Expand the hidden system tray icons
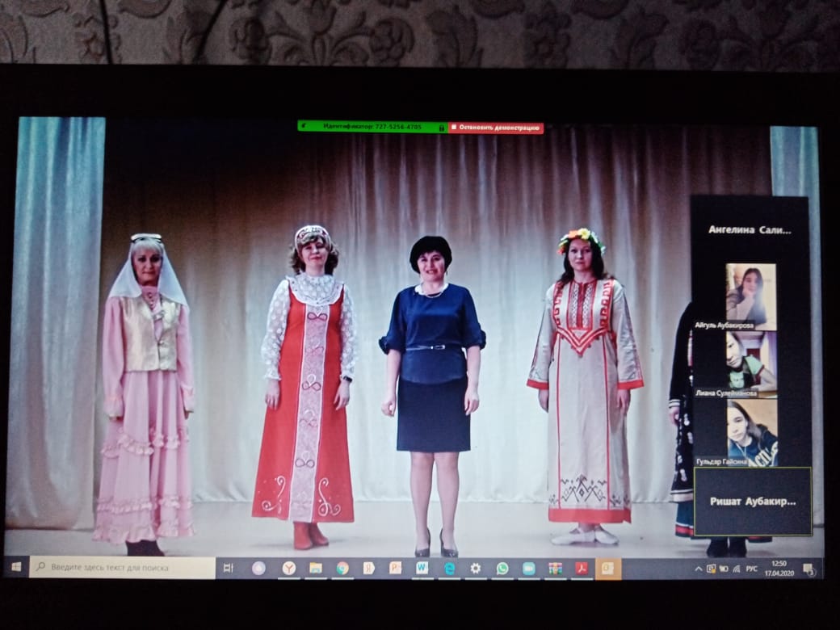 699,569
